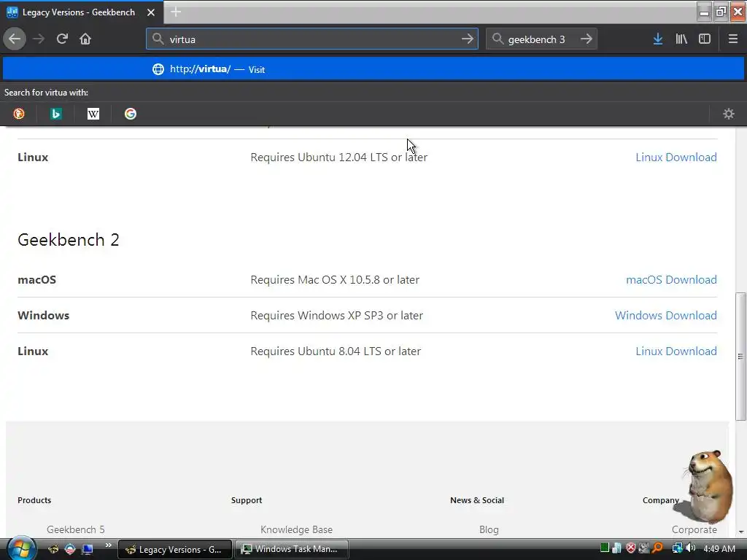The image size is (747, 560).
Task: Open the downloads panel arrow icon
Action: [x=658, y=39]
